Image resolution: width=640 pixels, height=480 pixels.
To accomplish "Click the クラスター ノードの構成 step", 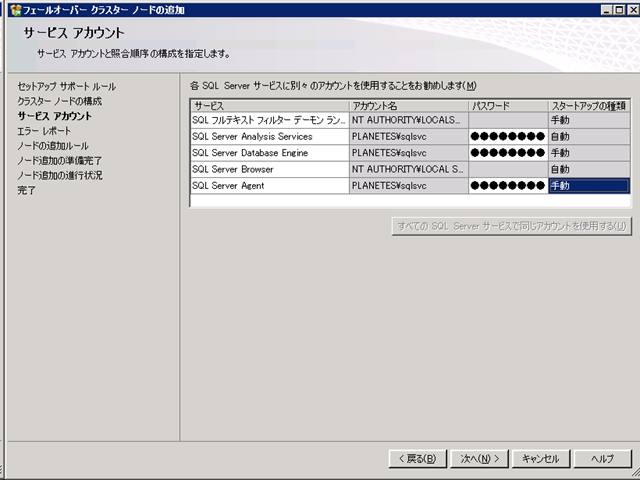I will pos(60,101).
